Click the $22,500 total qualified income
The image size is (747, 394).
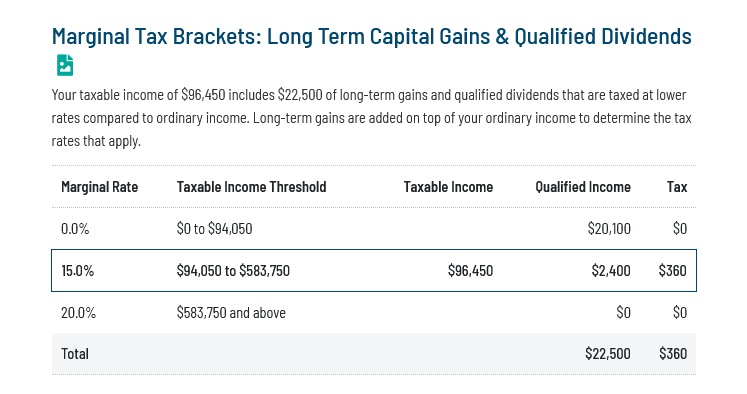[x=608, y=354]
